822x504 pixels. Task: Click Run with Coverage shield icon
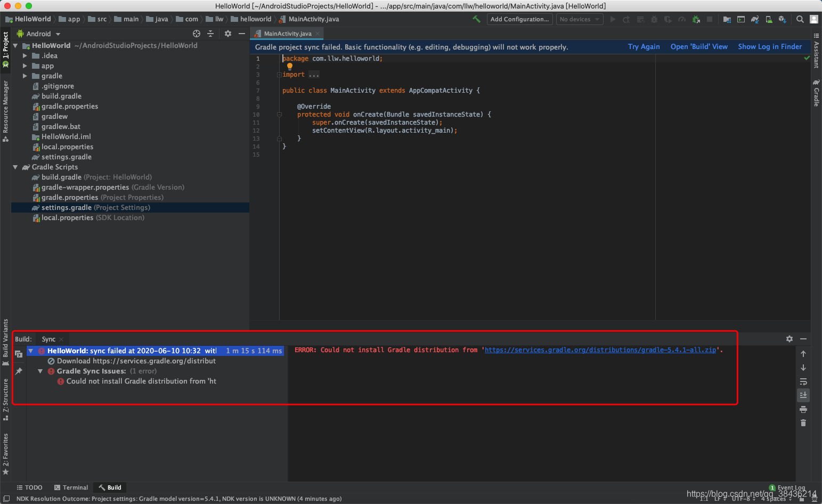(x=668, y=19)
